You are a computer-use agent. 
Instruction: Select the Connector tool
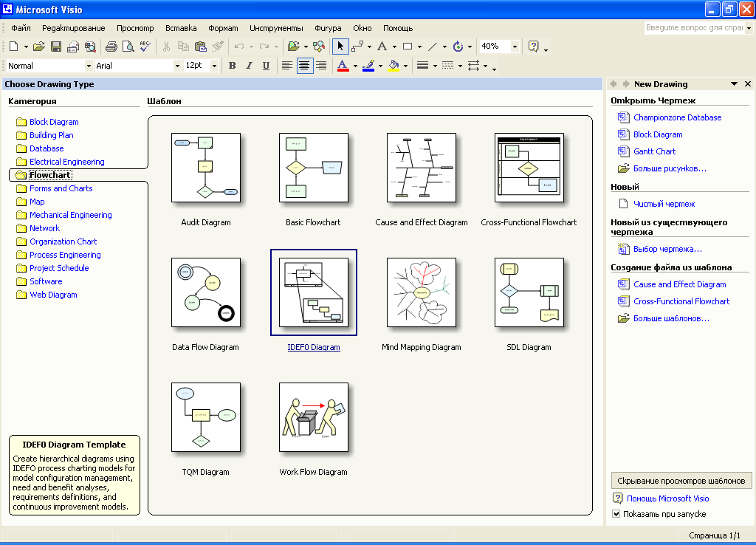358,47
